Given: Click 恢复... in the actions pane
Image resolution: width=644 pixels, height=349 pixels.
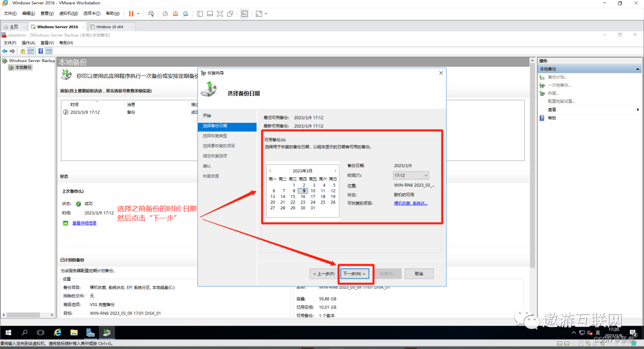Looking at the screenshot, I should 553,93.
